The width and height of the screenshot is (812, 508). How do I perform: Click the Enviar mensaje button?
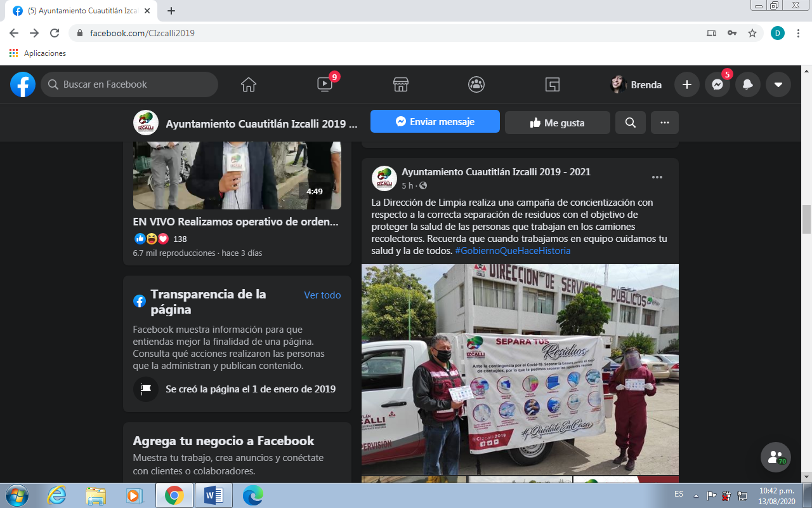(x=435, y=122)
